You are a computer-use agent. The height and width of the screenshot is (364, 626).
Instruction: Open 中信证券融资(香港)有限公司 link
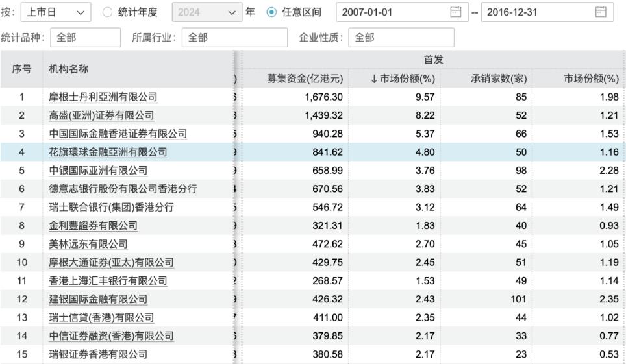[x=112, y=335]
